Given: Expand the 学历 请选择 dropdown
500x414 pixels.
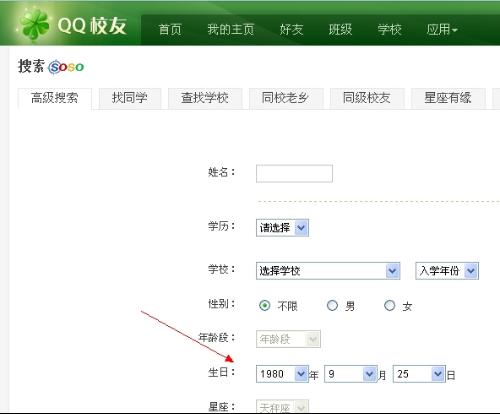Looking at the screenshot, I should [x=282, y=228].
